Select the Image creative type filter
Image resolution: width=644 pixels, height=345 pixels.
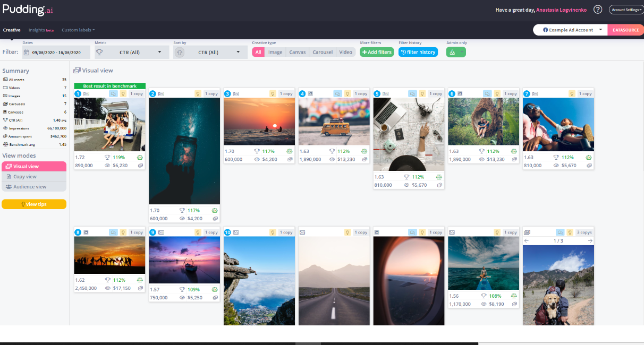tap(275, 52)
